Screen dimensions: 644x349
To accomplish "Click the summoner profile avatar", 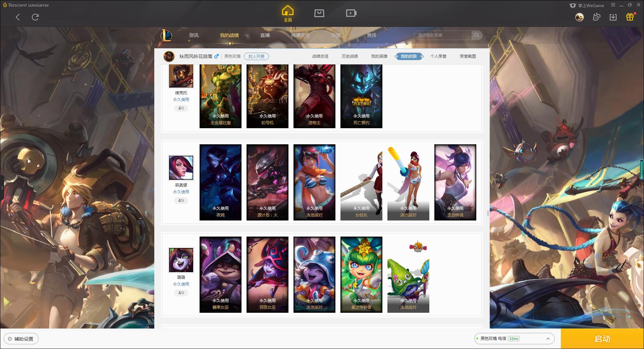I will [x=169, y=56].
